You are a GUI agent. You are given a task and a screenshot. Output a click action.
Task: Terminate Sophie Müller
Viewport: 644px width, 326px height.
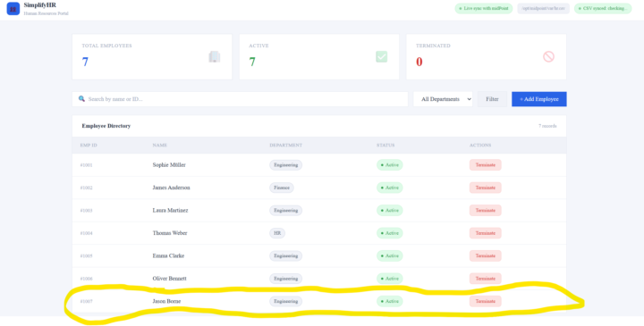[486, 165]
